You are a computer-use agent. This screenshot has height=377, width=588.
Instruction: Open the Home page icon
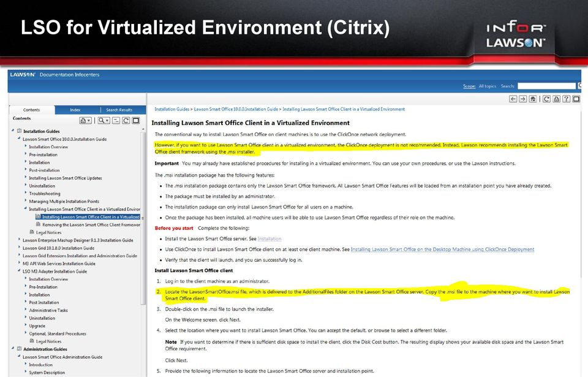532,99
